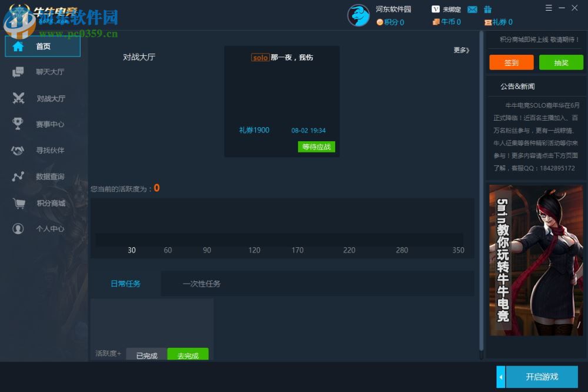Click the home house icon
588x392 pixels.
(18, 46)
